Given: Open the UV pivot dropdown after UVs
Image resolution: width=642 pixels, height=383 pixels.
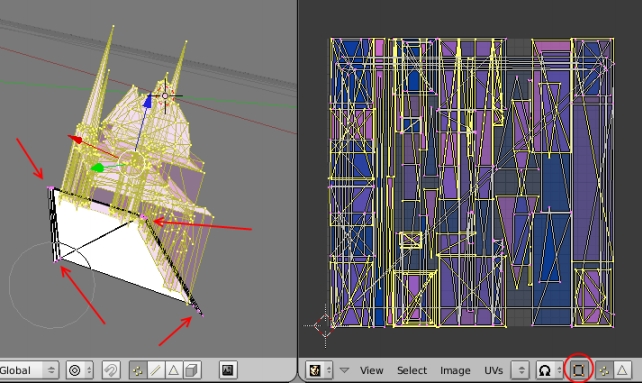Looking at the screenshot, I should [x=521, y=370].
